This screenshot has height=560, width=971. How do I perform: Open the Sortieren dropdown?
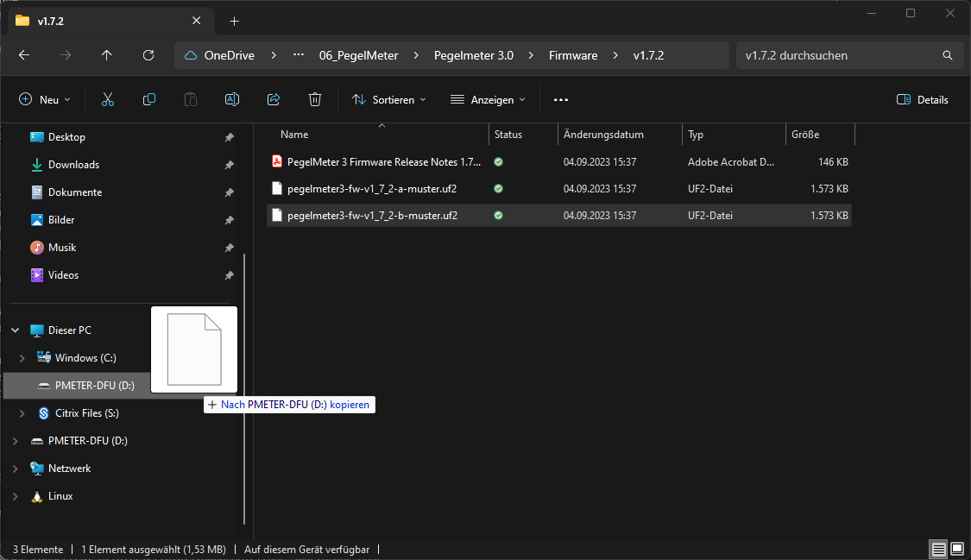coord(389,99)
